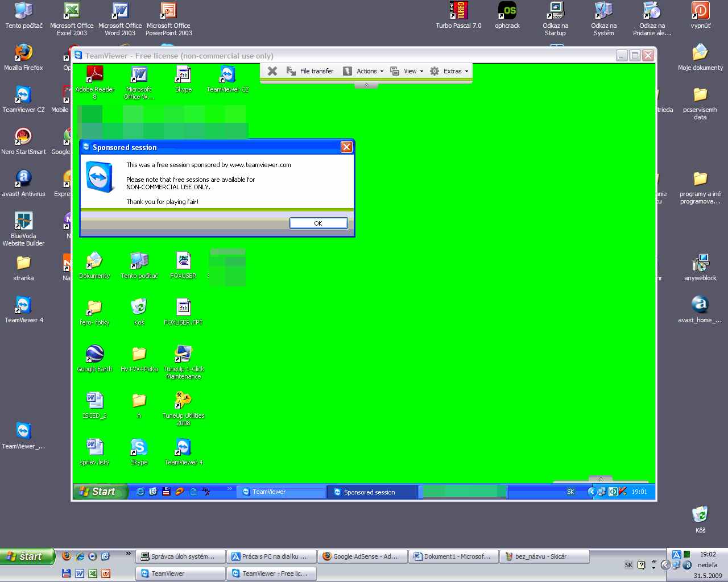
Task: Open the Dokumenty folder on the remote desktop
Action: tap(94, 265)
